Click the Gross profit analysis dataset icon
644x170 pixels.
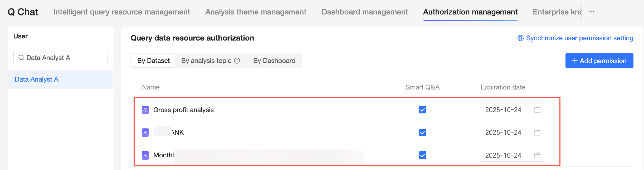145,110
